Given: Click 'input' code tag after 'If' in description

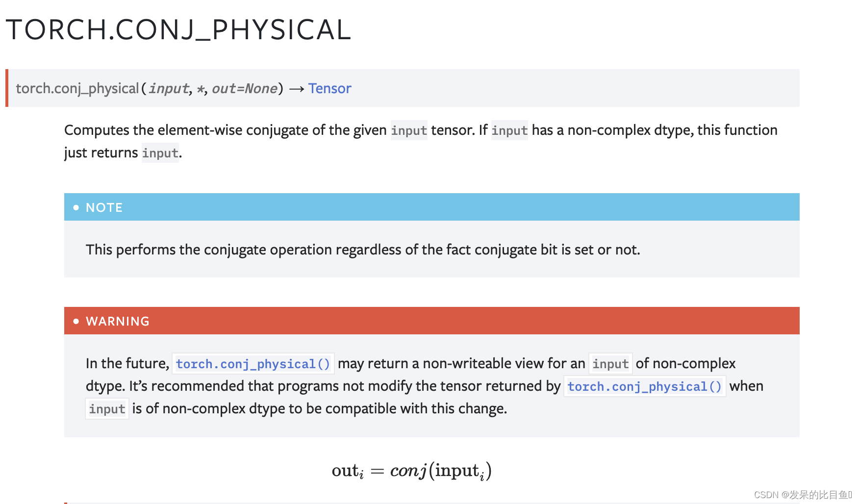Looking at the screenshot, I should tap(509, 130).
